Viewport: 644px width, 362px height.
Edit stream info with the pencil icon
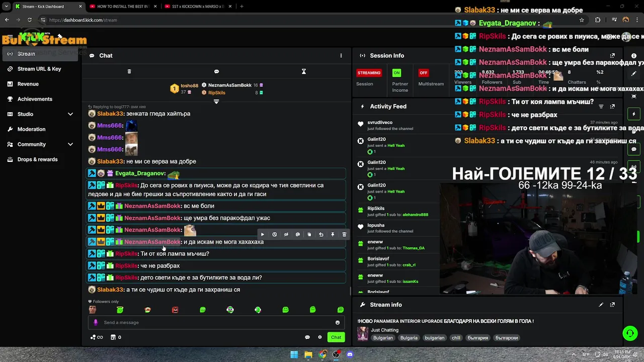coord(601,305)
